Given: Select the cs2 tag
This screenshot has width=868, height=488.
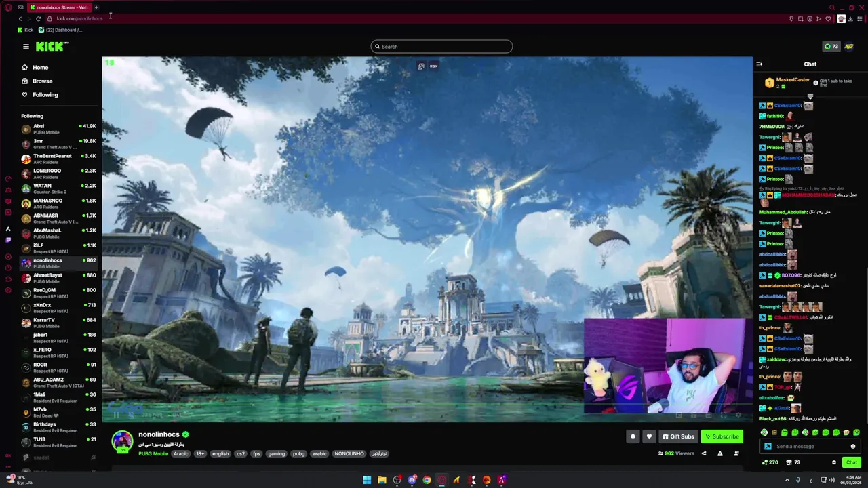Looking at the screenshot, I should (x=240, y=454).
